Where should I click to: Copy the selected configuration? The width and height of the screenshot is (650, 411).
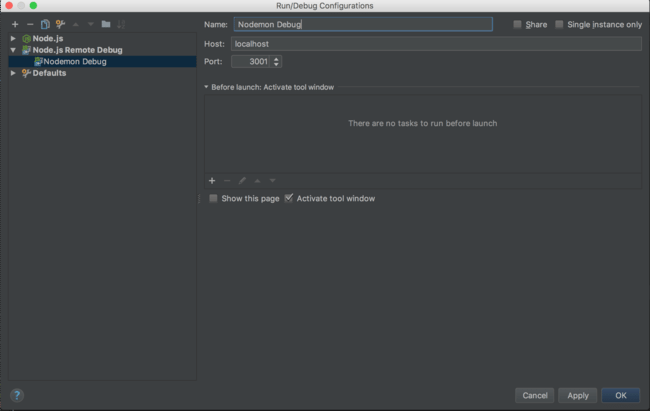point(45,24)
